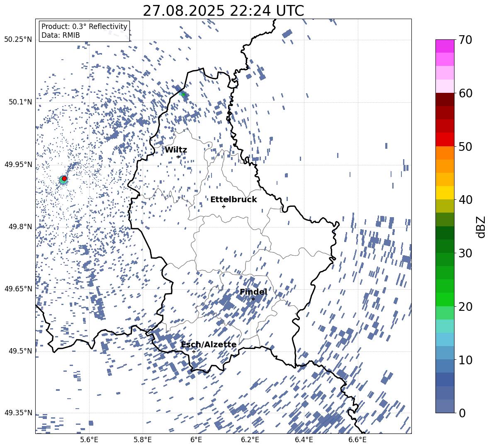Click the yellow swatch just above 40 dBZ
This screenshot has width=491, height=448.
point(445,193)
